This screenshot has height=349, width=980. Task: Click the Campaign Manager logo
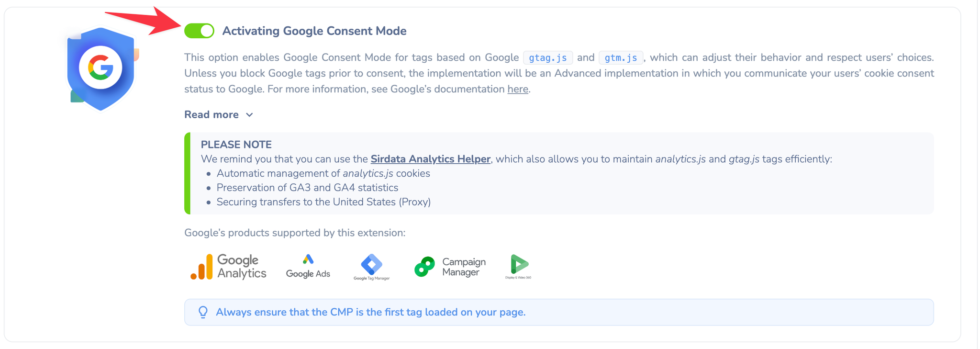coord(450,267)
